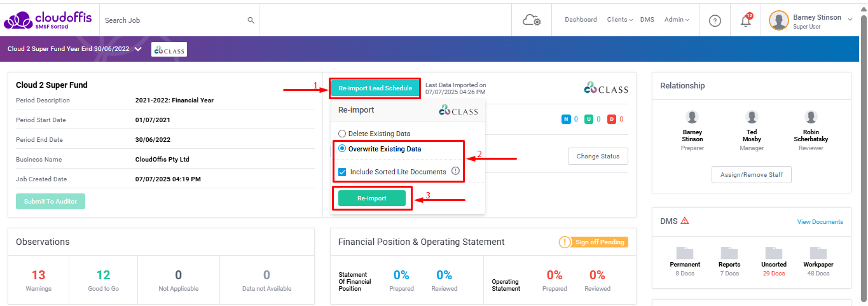
Task: Click the blue N status badge
Action: click(566, 119)
